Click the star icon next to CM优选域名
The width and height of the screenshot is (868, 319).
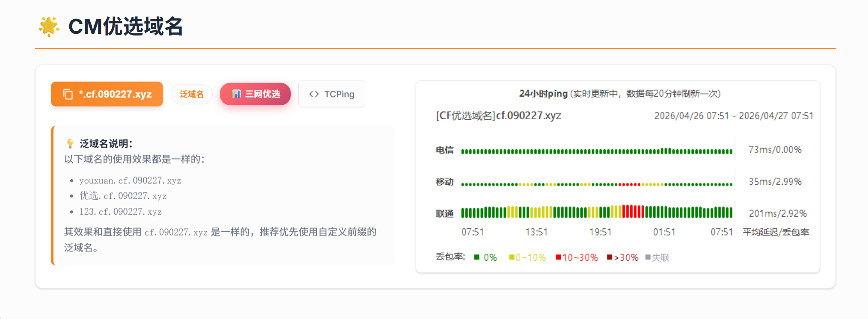(49, 27)
